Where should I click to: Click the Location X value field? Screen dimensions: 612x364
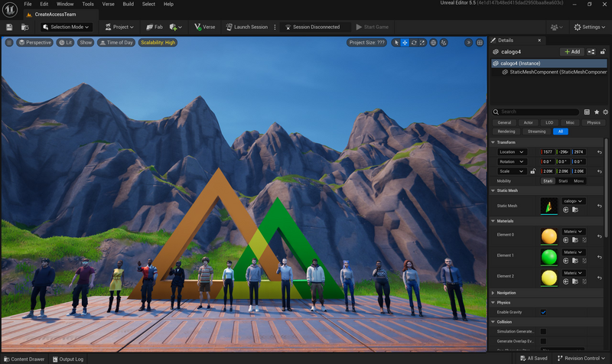548,151
